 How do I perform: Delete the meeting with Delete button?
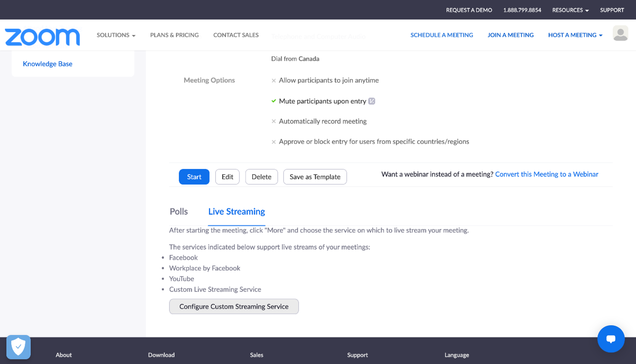[262, 177]
